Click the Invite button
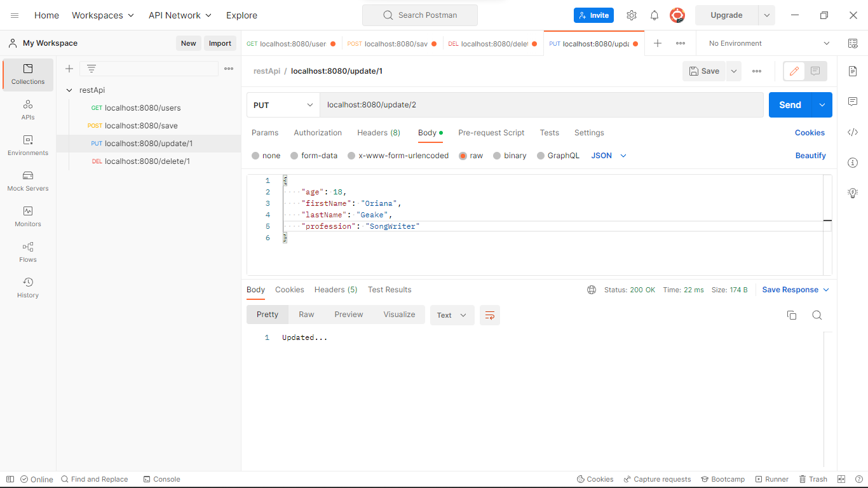The image size is (868, 488). click(x=593, y=15)
